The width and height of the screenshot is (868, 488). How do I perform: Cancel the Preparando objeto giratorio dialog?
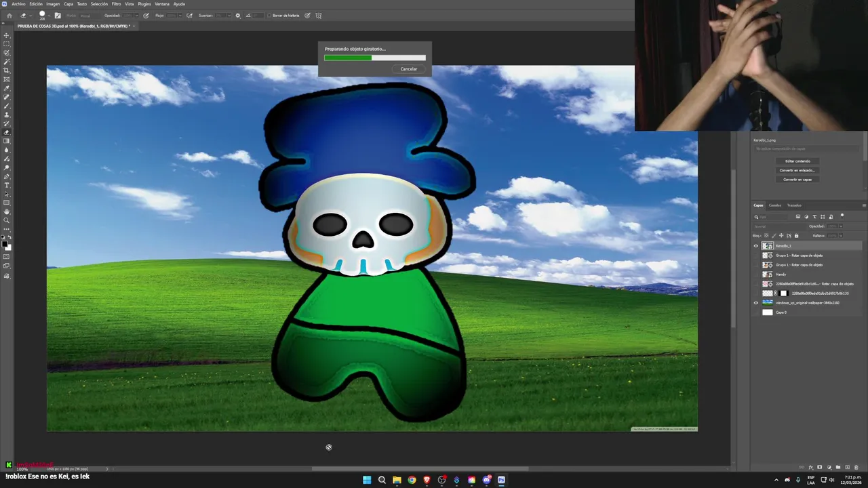pyautogui.click(x=409, y=68)
